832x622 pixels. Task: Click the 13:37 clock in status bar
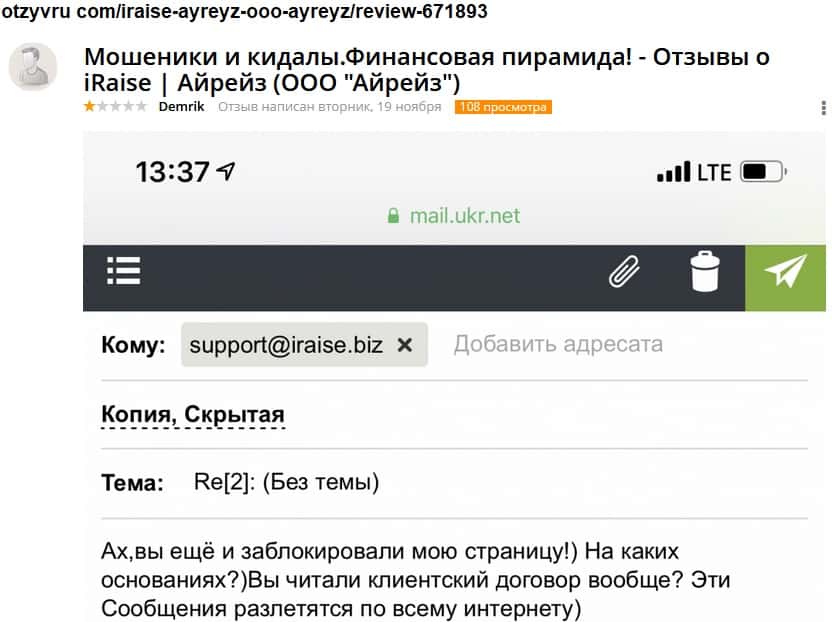tap(172, 172)
